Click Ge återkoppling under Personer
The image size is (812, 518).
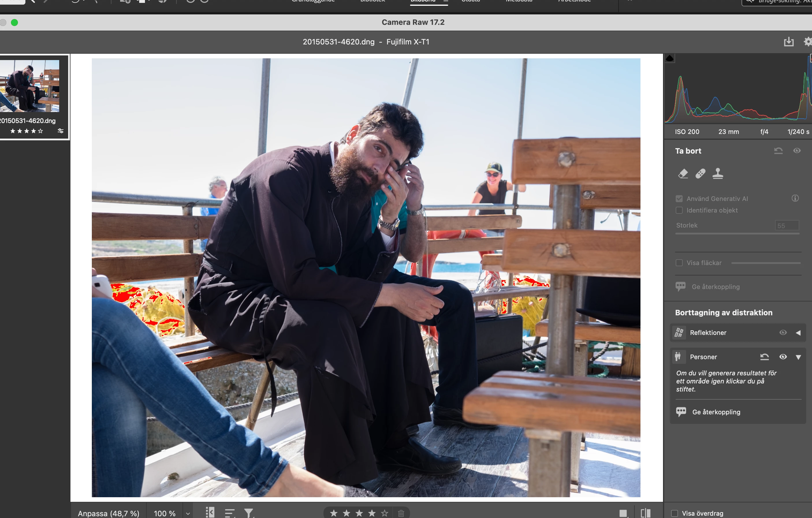tap(716, 412)
